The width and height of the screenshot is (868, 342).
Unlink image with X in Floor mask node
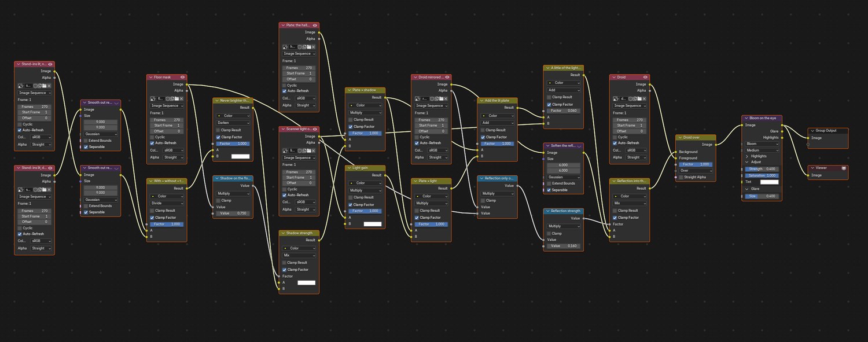[x=182, y=99]
